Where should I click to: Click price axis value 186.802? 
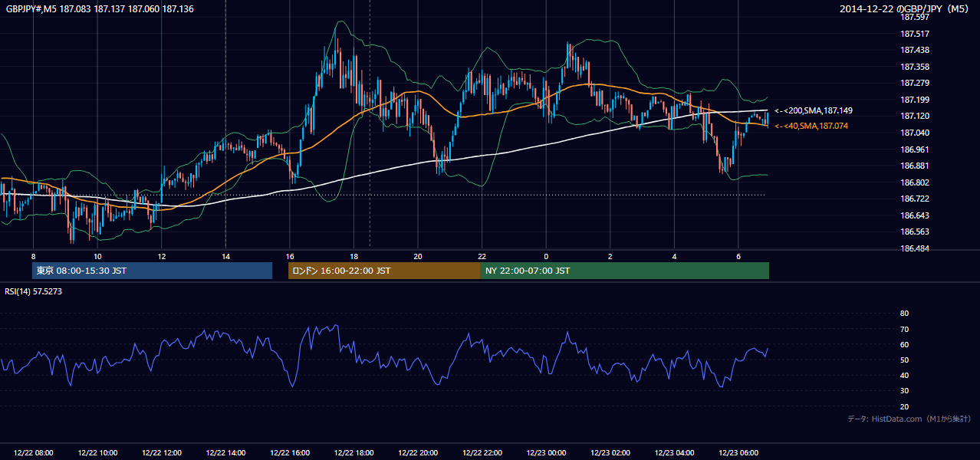916,182
